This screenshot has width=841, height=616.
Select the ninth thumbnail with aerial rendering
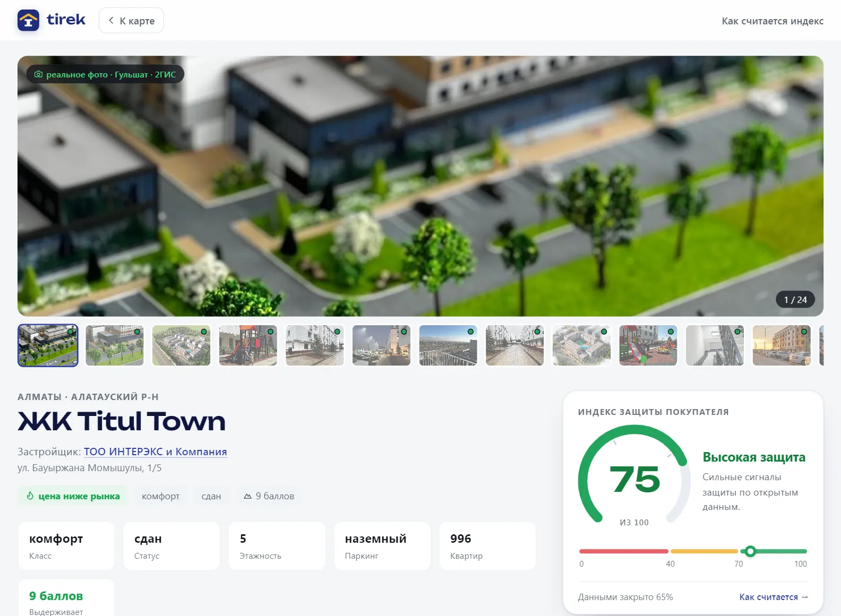(581, 345)
